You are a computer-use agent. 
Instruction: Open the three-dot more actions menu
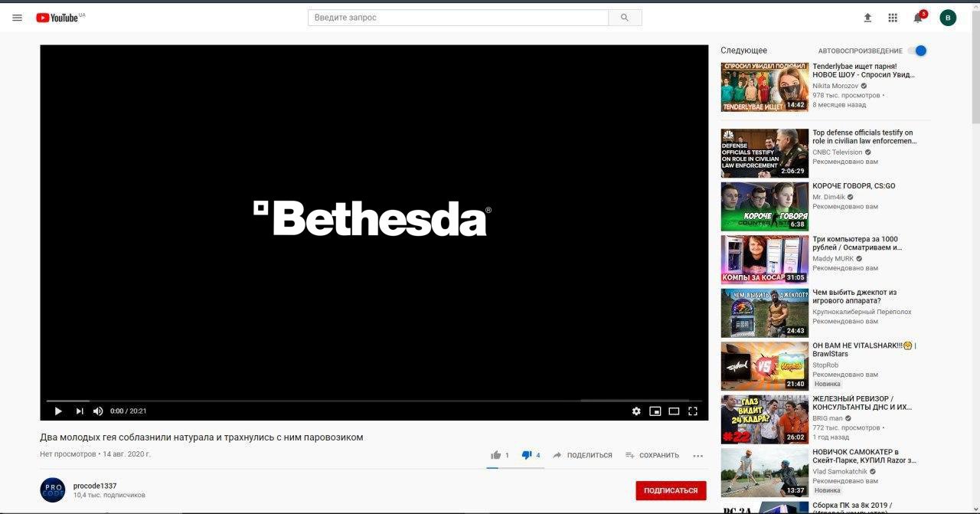point(697,456)
